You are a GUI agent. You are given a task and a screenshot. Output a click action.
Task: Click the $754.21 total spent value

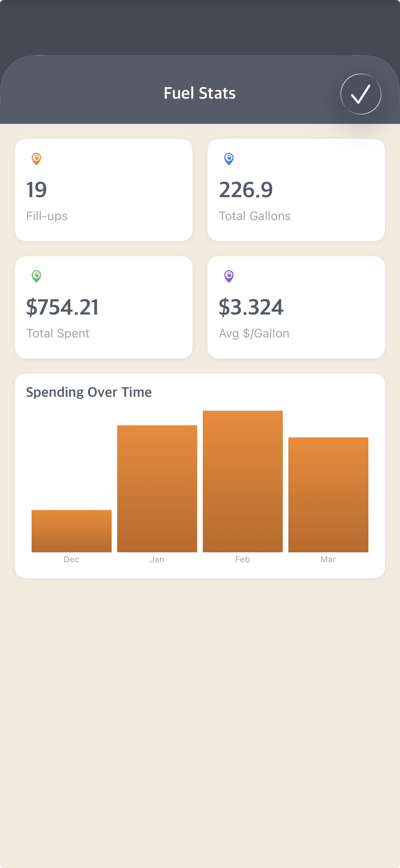[x=63, y=307]
